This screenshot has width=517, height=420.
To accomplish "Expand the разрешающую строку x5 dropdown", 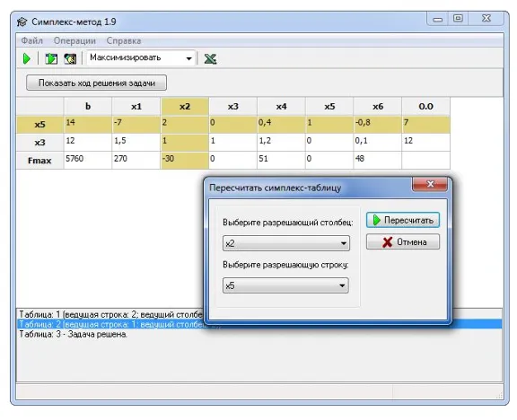I will click(x=285, y=285).
